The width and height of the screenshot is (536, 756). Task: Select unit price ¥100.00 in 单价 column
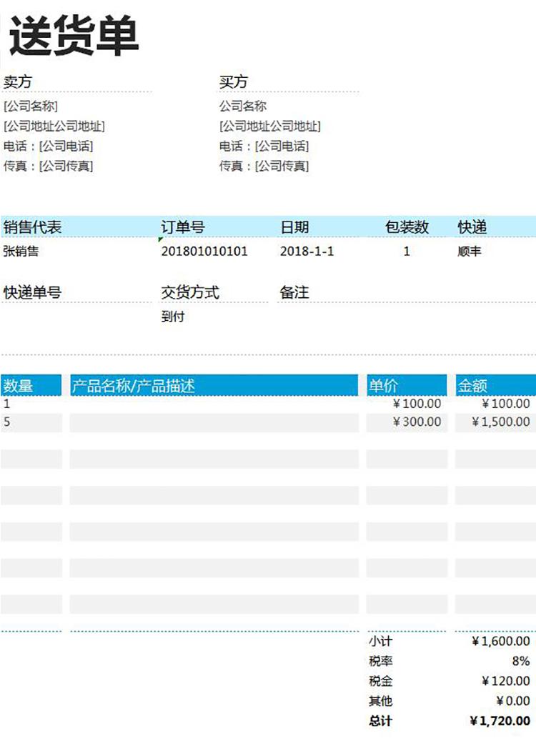click(x=417, y=404)
